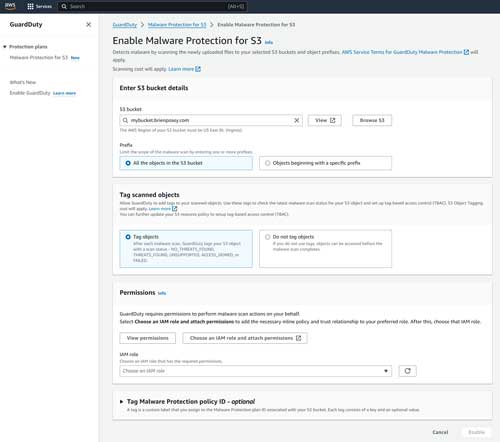Collapse the Protection plans section

pos(5,47)
